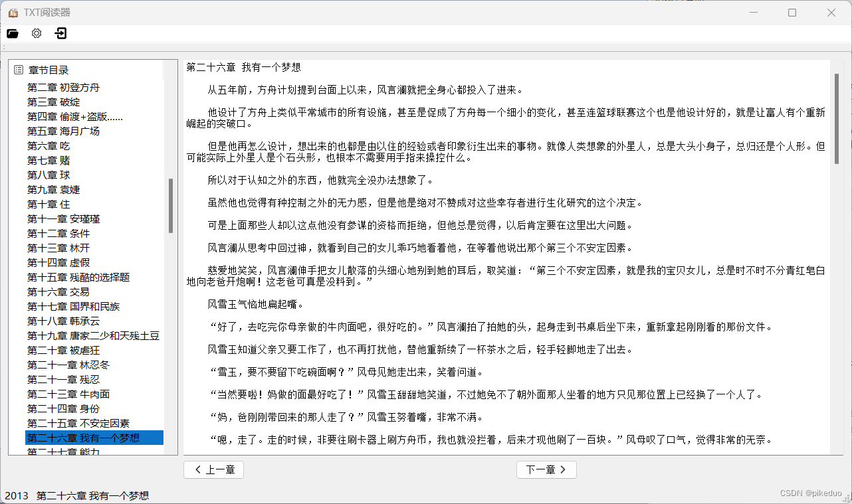Click the heading 第二十六章 我有一个梦想 in text
Screen dimensions: 852x504
click(x=244, y=68)
